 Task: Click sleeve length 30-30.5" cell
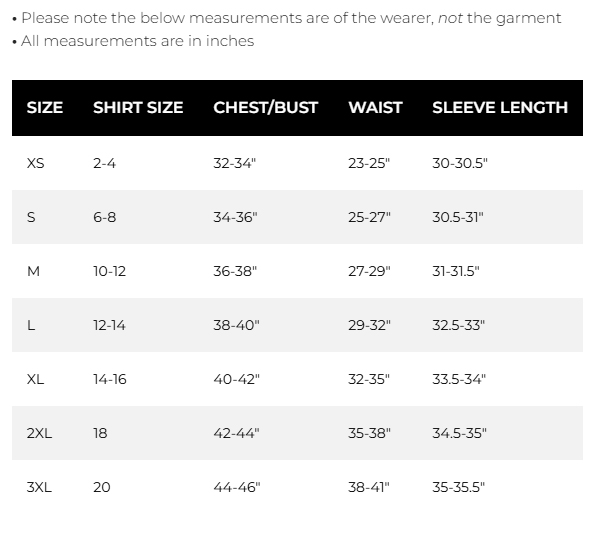click(460, 163)
